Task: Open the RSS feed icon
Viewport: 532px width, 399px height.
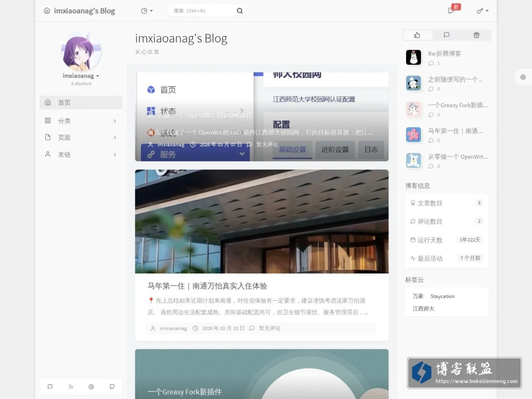Action: point(70,387)
